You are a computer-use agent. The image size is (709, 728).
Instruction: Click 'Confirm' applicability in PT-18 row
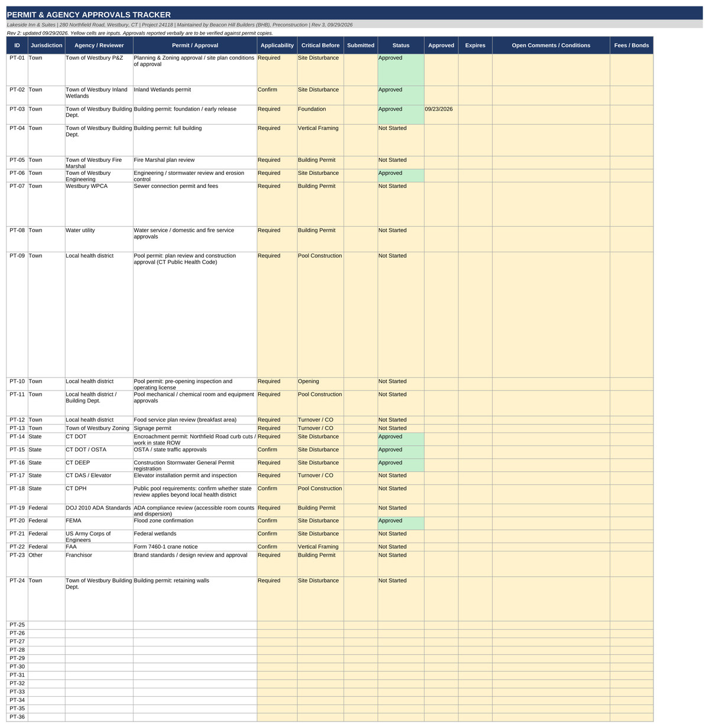[x=277, y=494]
